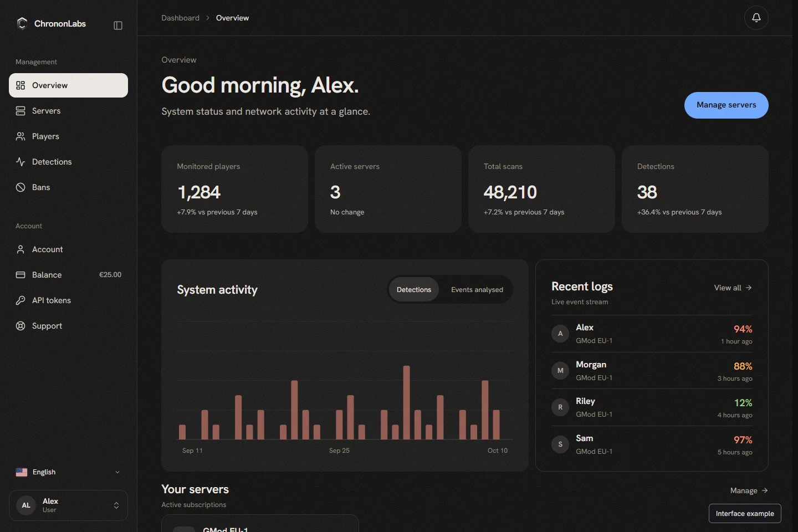Image resolution: width=798 pixels, height=532 pixels.
Task: Click the API tokens key icon
Action: [21, 300]
